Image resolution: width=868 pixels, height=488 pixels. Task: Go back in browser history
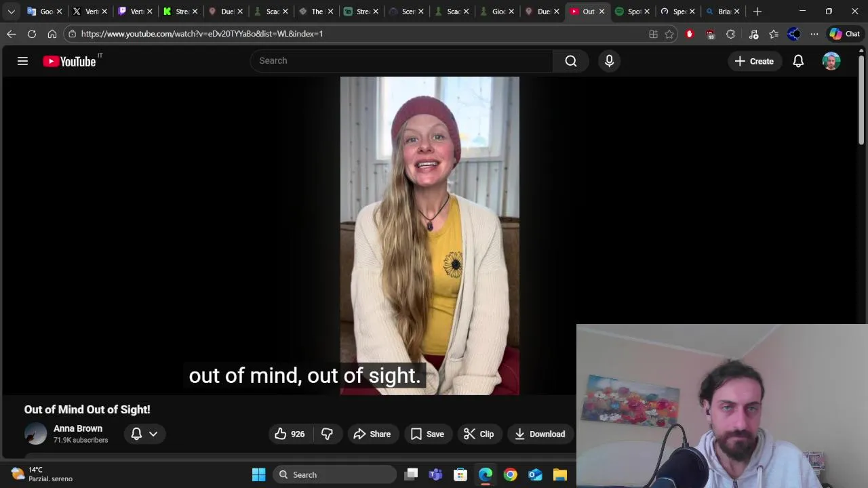click(x=12, y=34)
